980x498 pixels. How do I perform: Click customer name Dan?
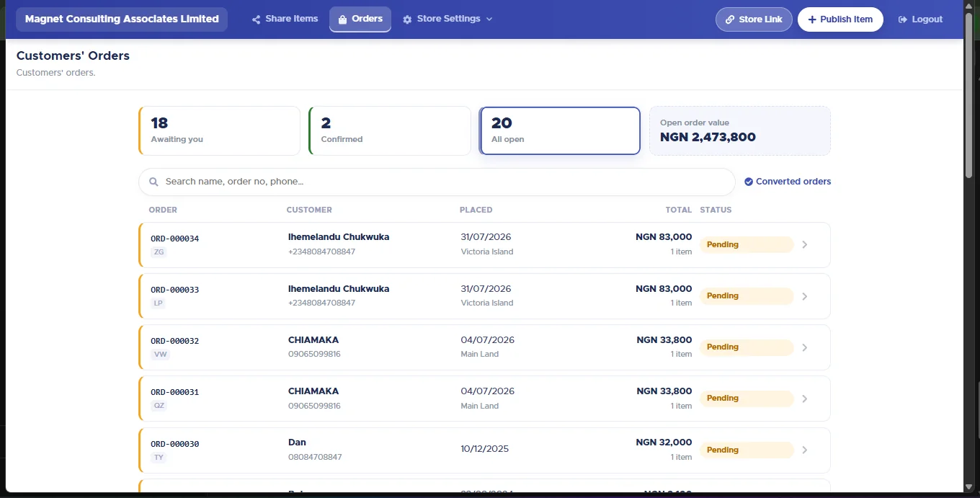point(297,443)
